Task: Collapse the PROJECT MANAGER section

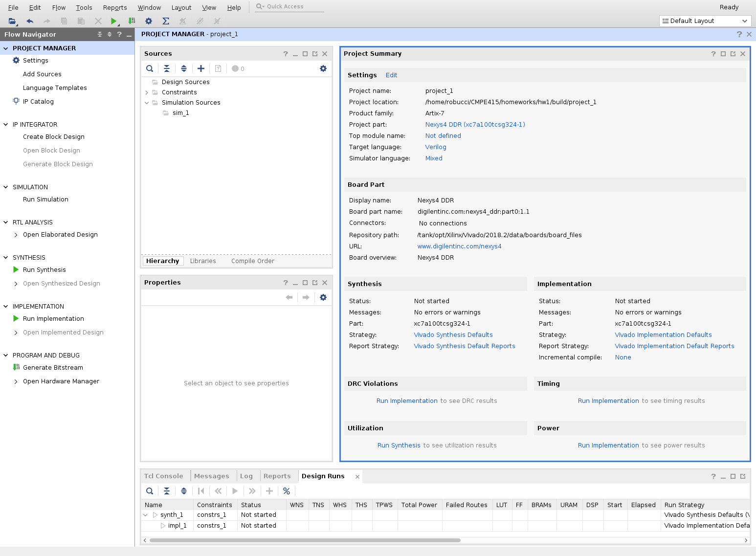Action: click(x=6, y=48)
